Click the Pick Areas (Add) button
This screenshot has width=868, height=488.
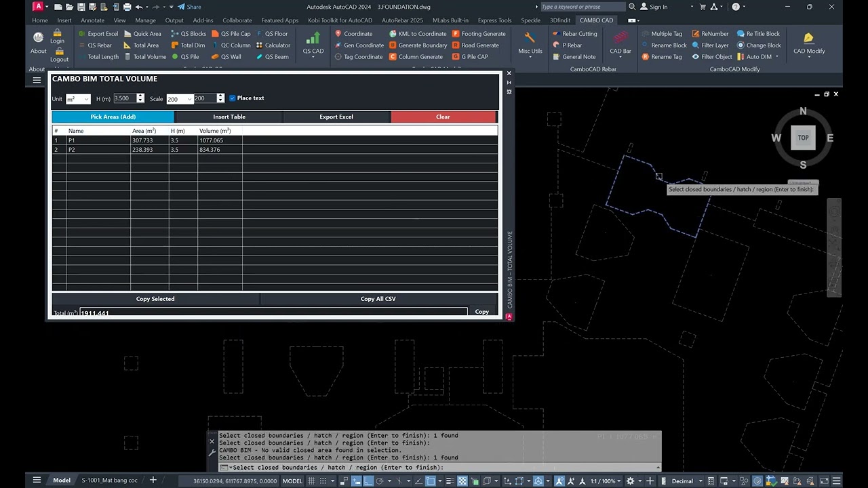pos(113,117)
